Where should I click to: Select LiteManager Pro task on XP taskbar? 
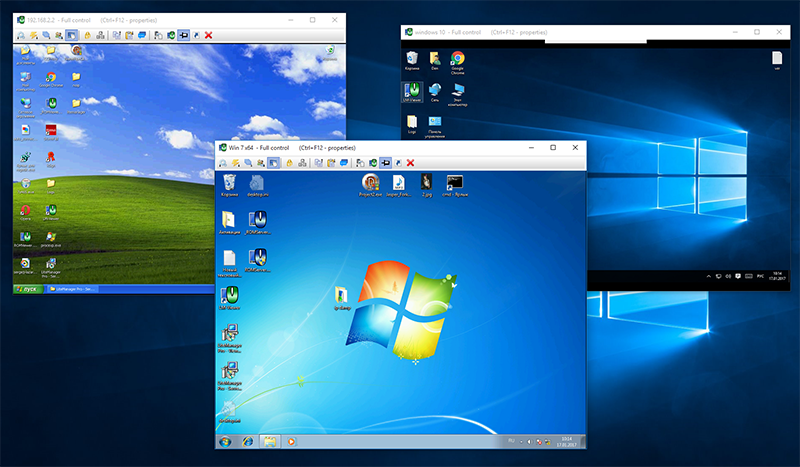coord(72,288)
